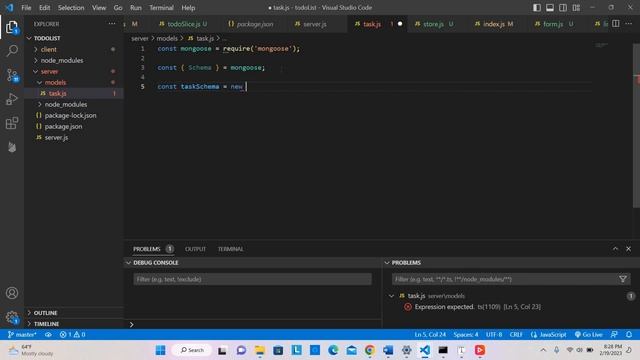640x360 pixels.
Task: Collapse the models folder
Action: 40,82
